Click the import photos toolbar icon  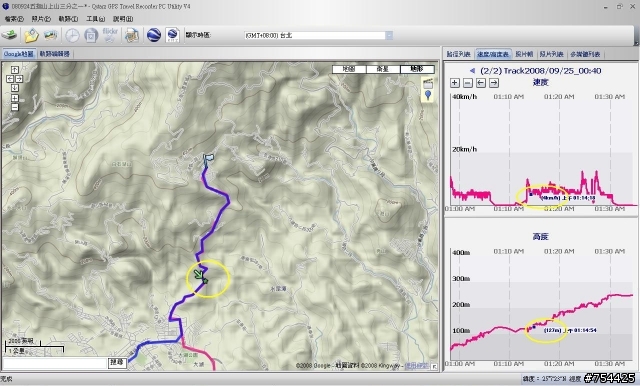pos(51,35)
